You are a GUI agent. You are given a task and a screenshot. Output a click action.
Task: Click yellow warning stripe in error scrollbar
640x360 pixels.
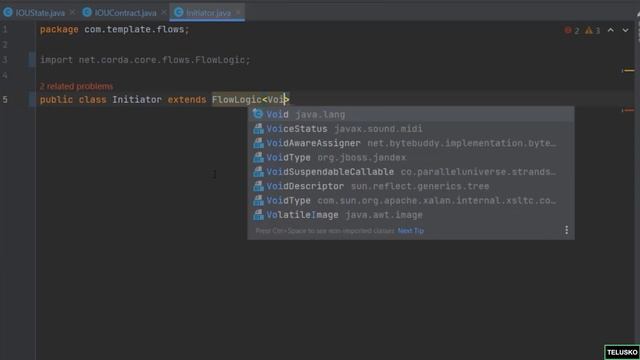629,71
